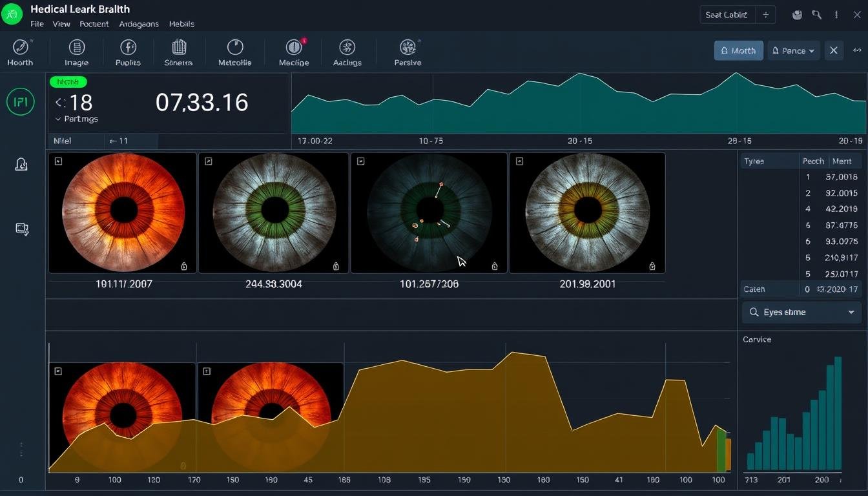
Task: Click the green bar at orange chart end
Action: click(x=721, y=449)
